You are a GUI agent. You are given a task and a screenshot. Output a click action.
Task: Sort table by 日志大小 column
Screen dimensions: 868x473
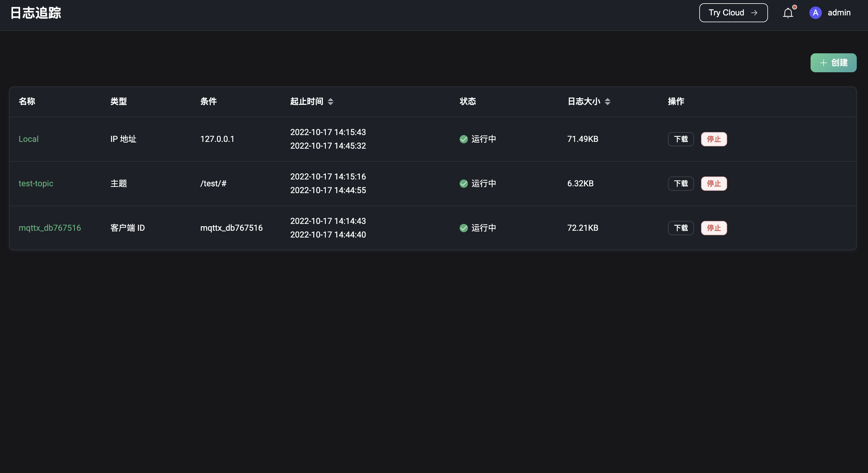pos(607,102)
